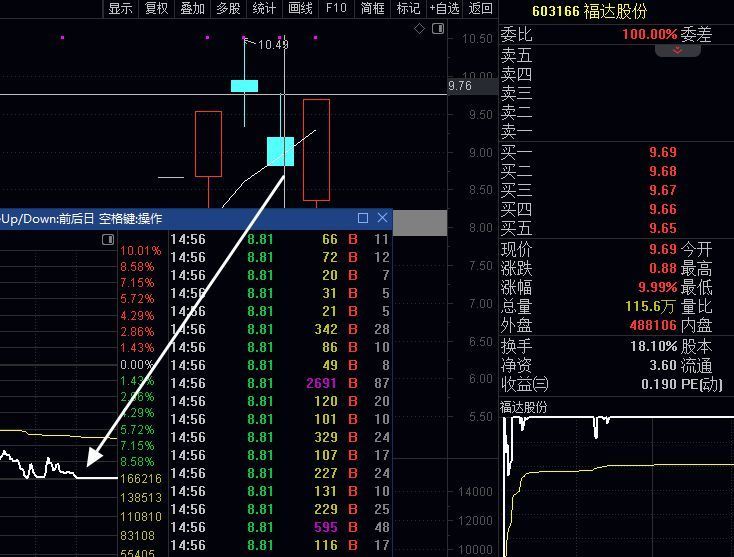Click cyan candlestick near 9.00 level
734x557 pixels.
tap(280, 151)
